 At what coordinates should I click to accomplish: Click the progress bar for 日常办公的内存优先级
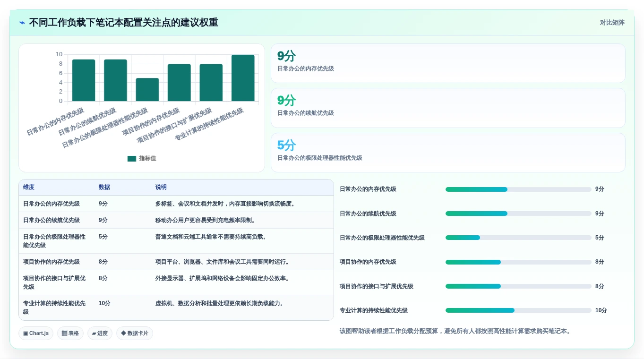click(x=518, y=189)
